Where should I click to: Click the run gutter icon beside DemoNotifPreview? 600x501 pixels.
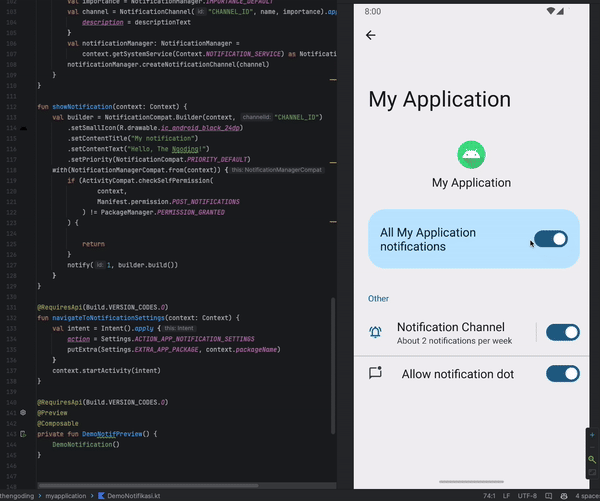[22, 433]
